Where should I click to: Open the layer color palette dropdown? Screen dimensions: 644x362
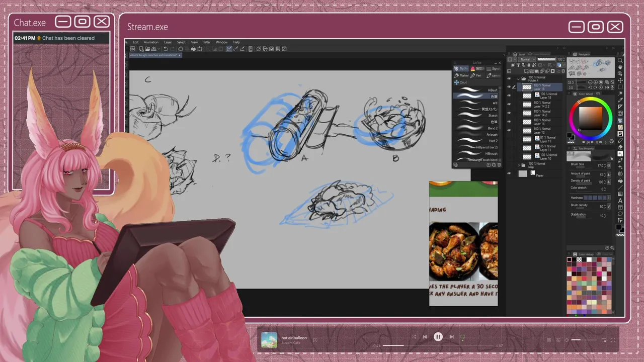click(x=564, y=65)
